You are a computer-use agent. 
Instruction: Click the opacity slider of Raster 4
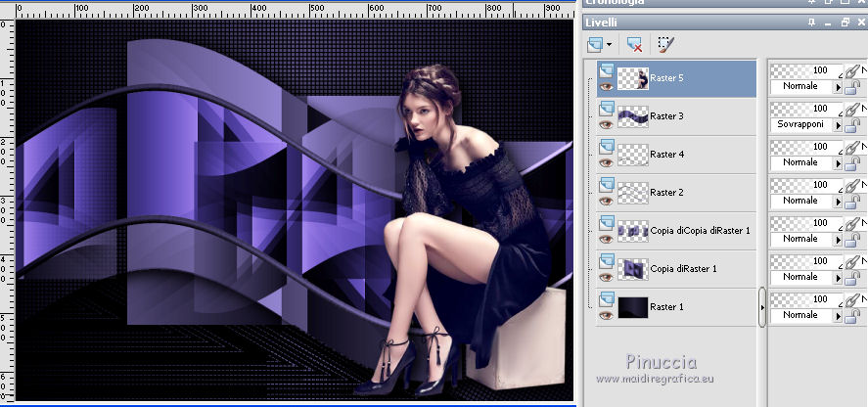click(806, 147)
